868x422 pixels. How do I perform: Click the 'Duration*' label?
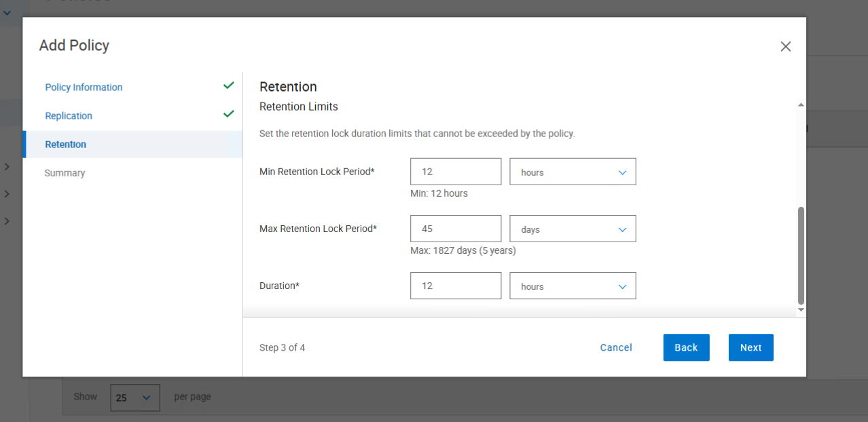click(279, 286)
